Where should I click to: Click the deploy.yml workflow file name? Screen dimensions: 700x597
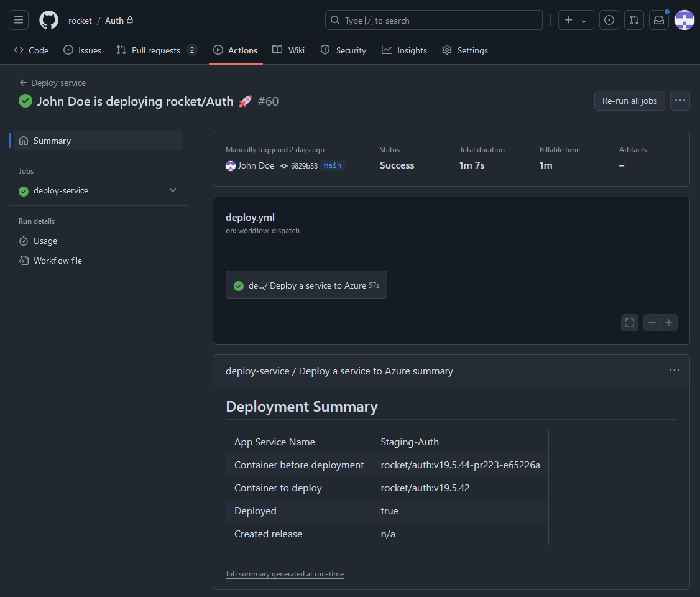tap(250, 218)
